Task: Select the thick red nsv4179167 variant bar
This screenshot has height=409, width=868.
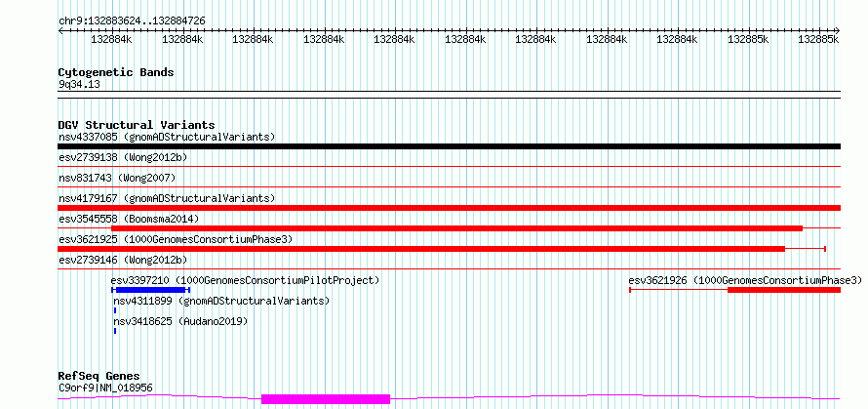Action: pyautogui.click(x=450, y=208)
